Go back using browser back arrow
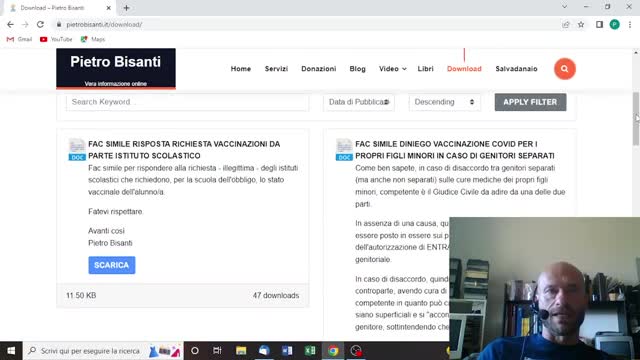The height and width of the screenshot is (360, 640). tap(10, 24)
